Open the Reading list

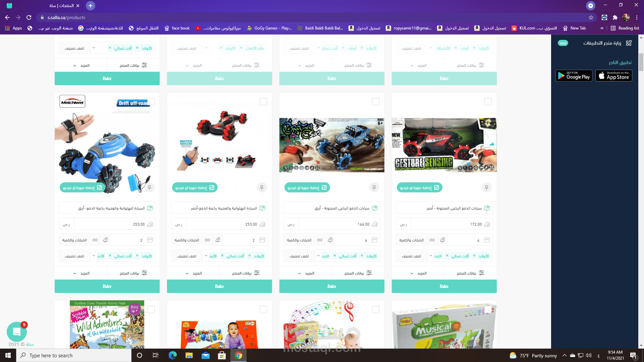pos(625,28)
